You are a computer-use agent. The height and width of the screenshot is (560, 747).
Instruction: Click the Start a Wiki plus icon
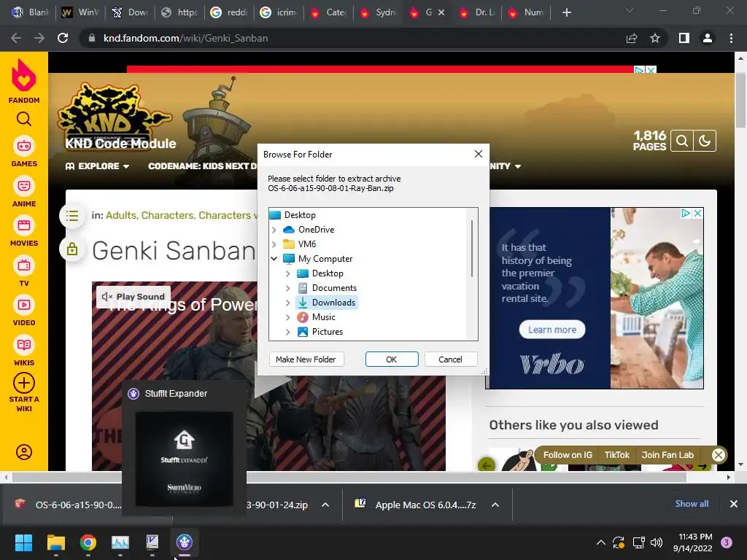point(24,383)
